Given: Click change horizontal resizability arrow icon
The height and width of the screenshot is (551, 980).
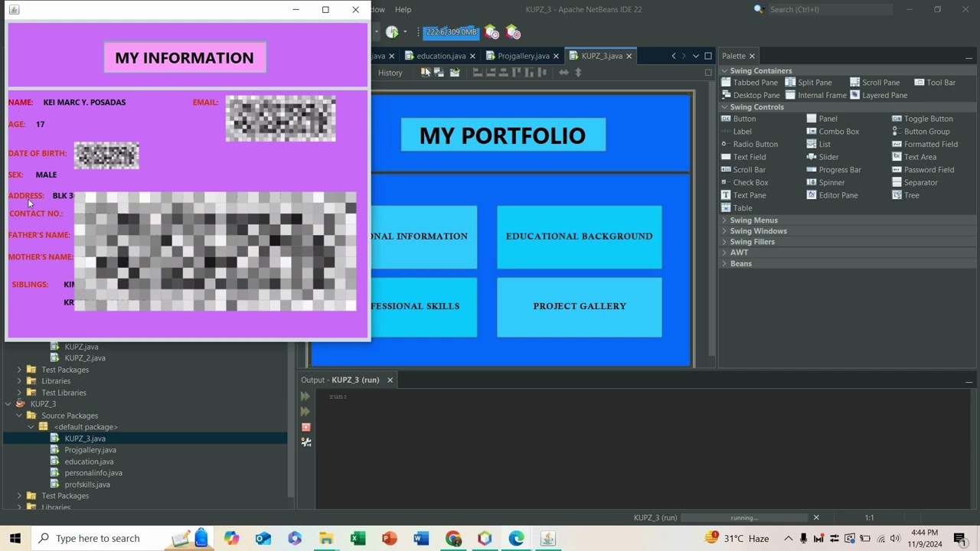Looking at the screenshot, I should coord(563,73).
